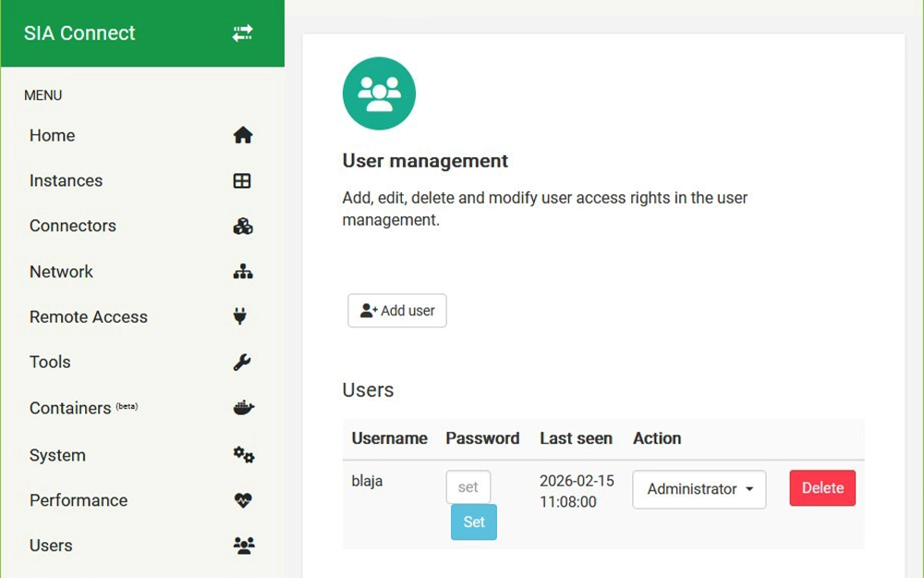The image size is (924, 578).
Task: Click the Tools wrench icon
Action: click(241, 363)
